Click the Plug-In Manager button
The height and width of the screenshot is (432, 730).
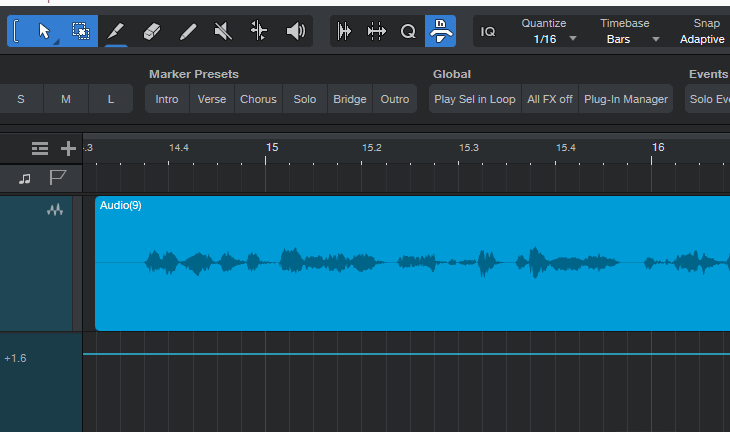point(626,99)
